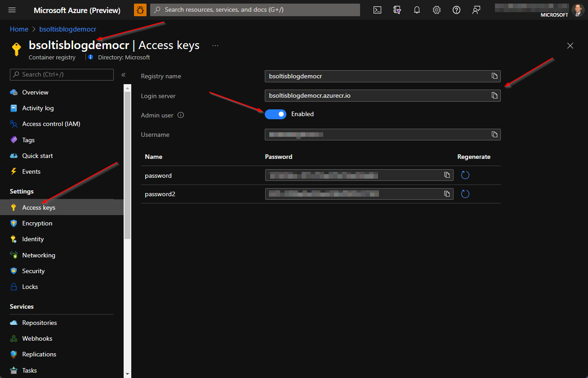Regenerate the 'password2' credential
The height and width of the screenshot is (378, 588).
[x=465, y=193]
